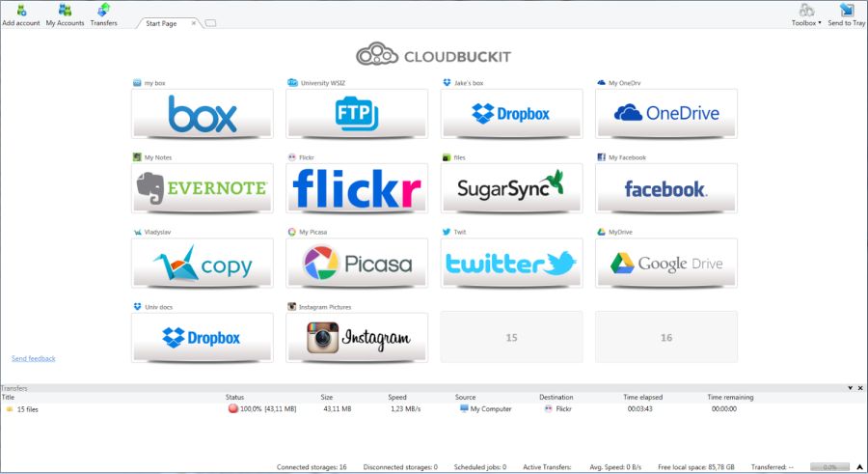Open a new empty tab
This screenshot has width=868, height=474.
tap(210, 23)
